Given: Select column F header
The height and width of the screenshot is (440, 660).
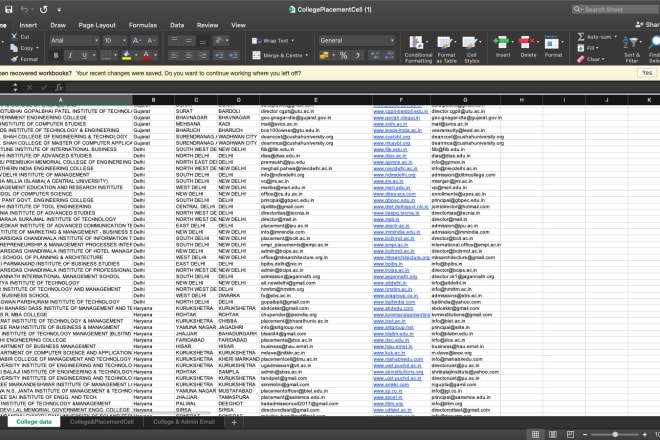Looking at the screenshot, I should pyautogui.click(x=401, y=100).
